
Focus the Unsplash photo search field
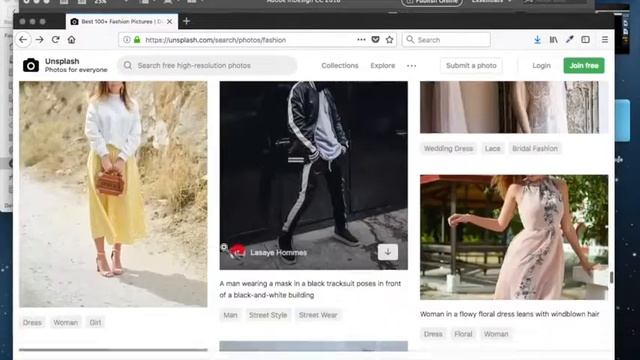tap(207, 65)
